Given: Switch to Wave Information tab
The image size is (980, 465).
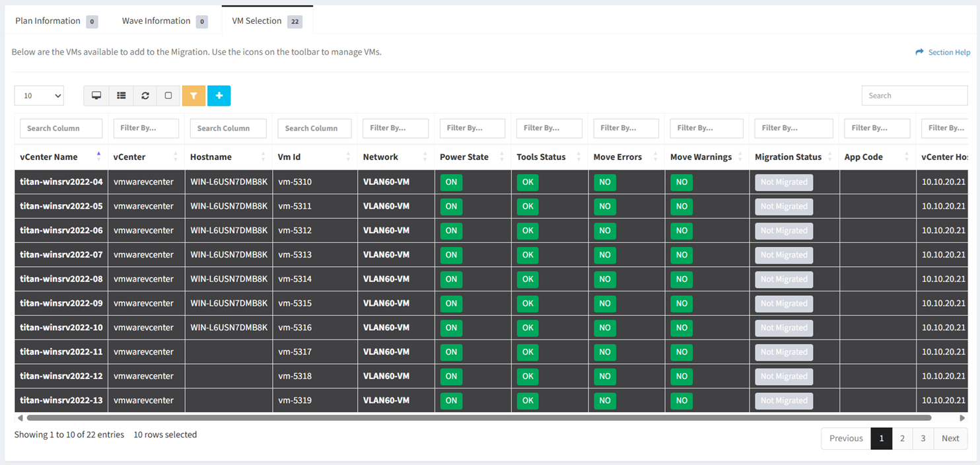Looking at the screenshot, I should point(165,21).
